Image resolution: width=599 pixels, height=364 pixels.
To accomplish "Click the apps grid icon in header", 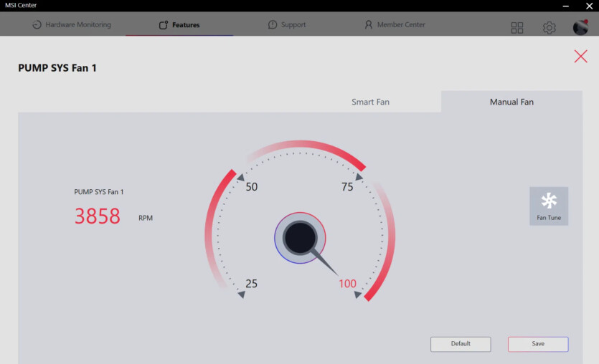I will [x=517, y=27].
